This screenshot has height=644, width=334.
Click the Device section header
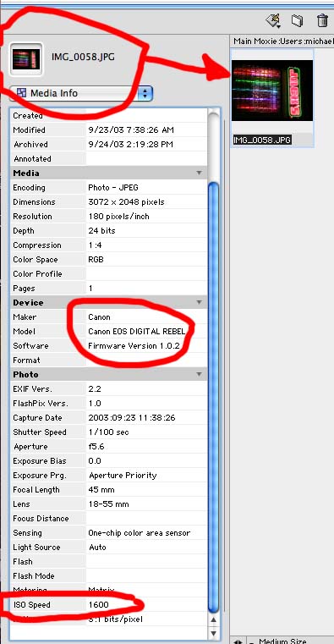pos(109,302)
